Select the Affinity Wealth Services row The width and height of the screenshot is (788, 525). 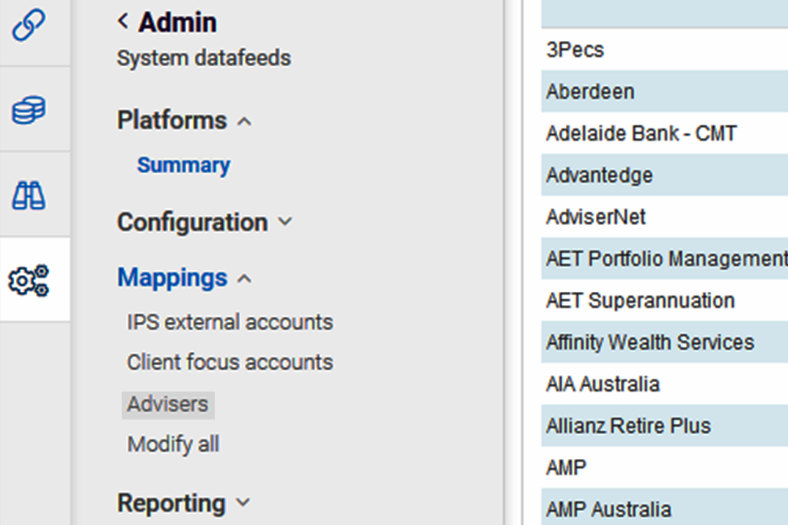[x=664, y=342]
